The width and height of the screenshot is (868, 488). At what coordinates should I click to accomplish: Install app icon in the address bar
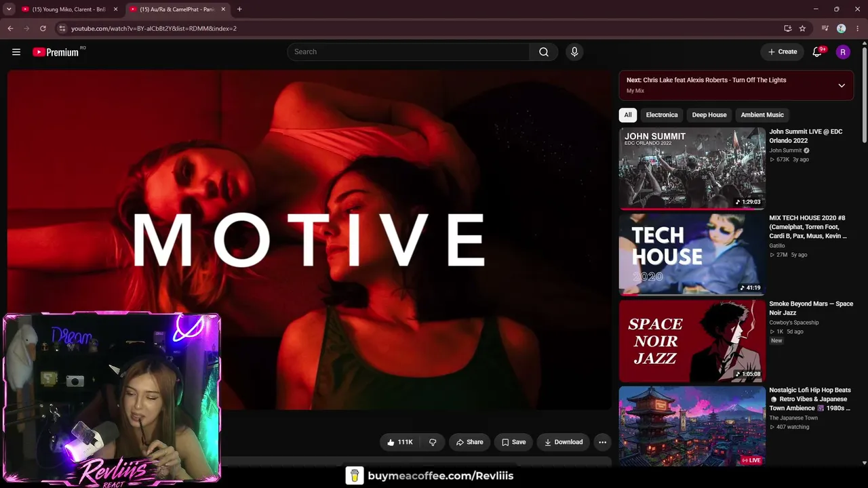pos(787,28)
